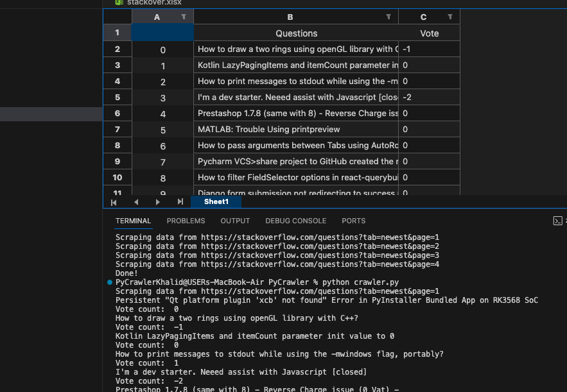
Task: Jump to first sheet arrow
Action: point(114,202)
